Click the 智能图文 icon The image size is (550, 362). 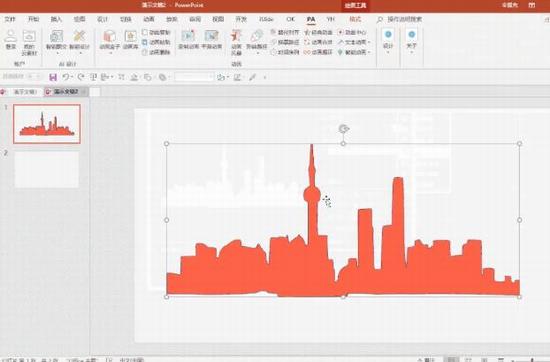(56, 36)
